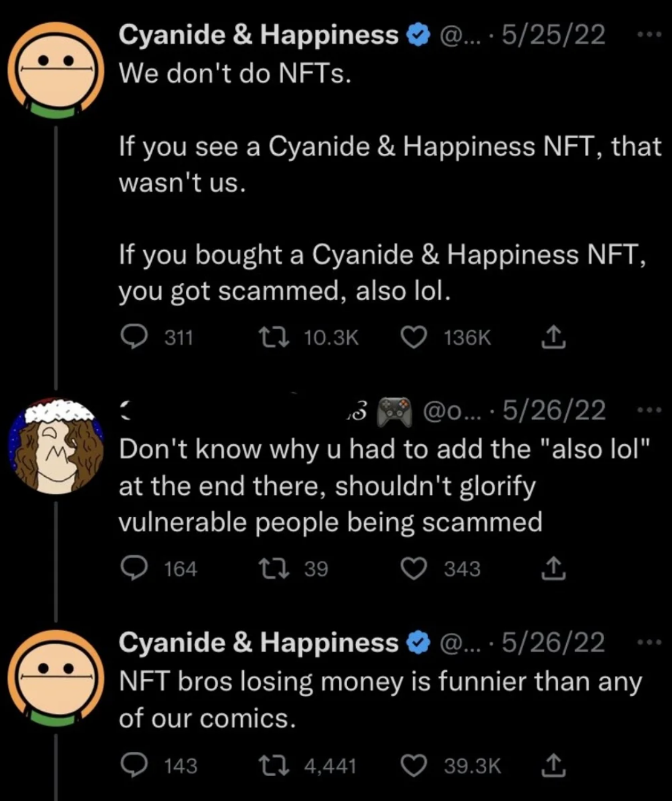Open the more options menu on the reply tweet
This screenshot has width=672, height=801.
pos(649,410)
